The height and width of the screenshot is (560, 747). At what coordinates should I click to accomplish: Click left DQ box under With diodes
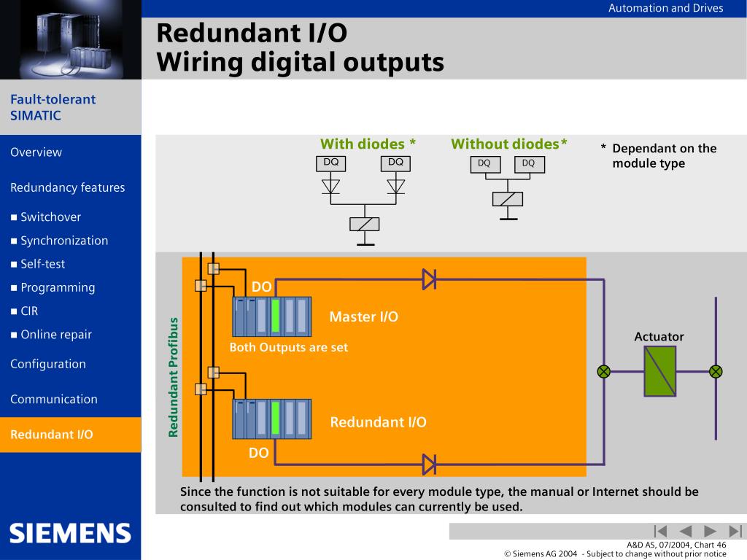(331, 163)
